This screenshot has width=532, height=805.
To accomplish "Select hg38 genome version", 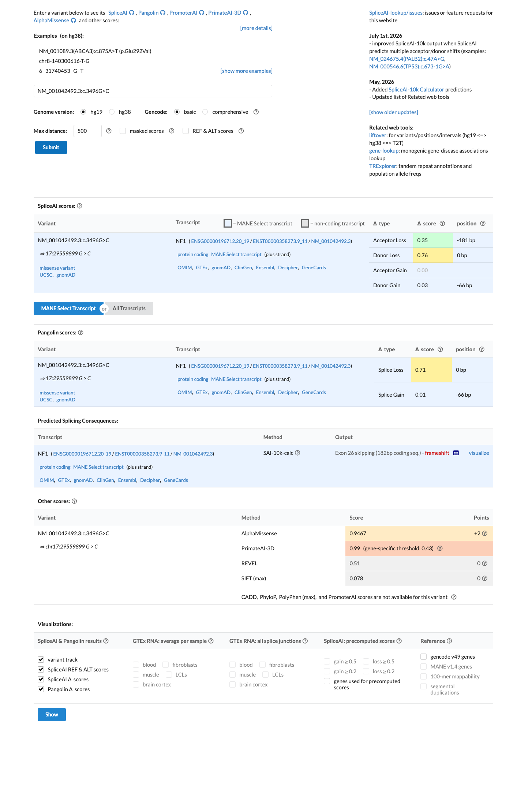I will [x=112, y=112].
